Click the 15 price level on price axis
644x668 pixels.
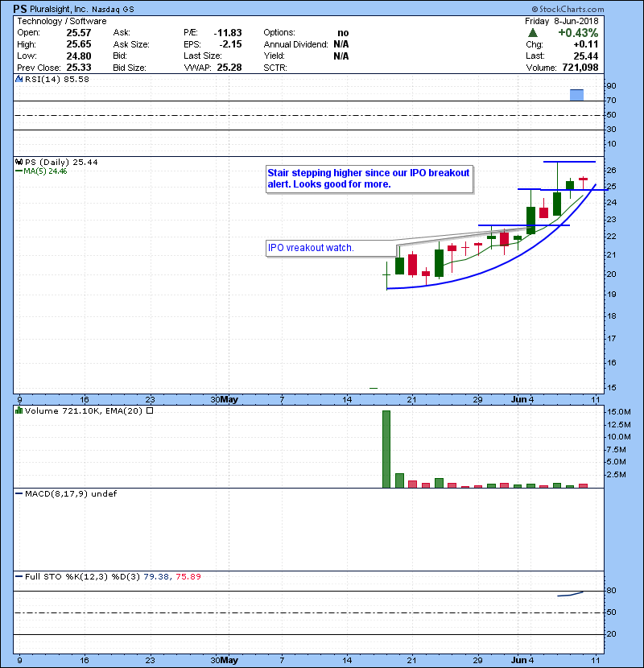(611, 388)
